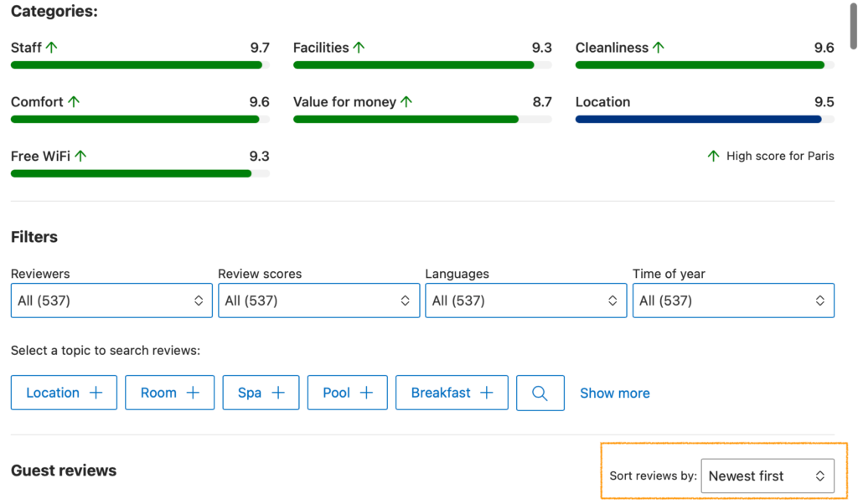Click the Filters heading
This screenshot has height=504, width=858.
pyautogui.click(x=34, y=237)
